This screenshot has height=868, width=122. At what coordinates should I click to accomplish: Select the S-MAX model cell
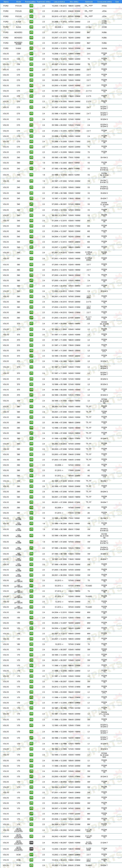coord(18,48)
